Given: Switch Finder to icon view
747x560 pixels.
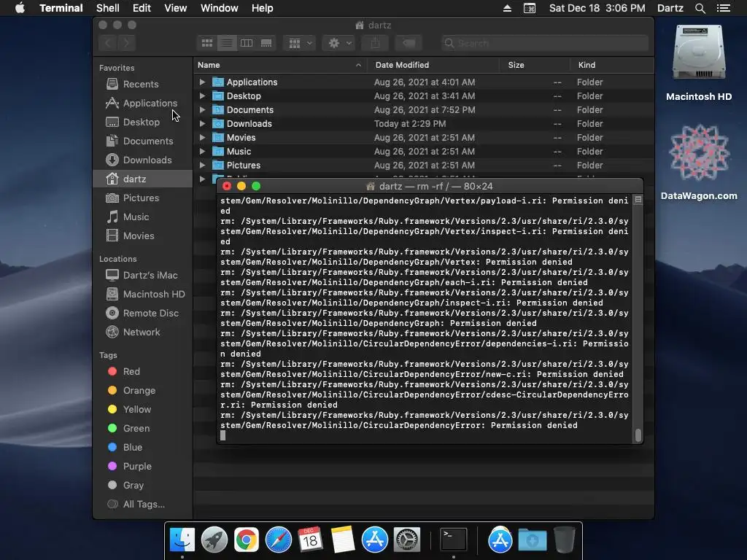Looking at the screenshot, I should pos(206,43).
